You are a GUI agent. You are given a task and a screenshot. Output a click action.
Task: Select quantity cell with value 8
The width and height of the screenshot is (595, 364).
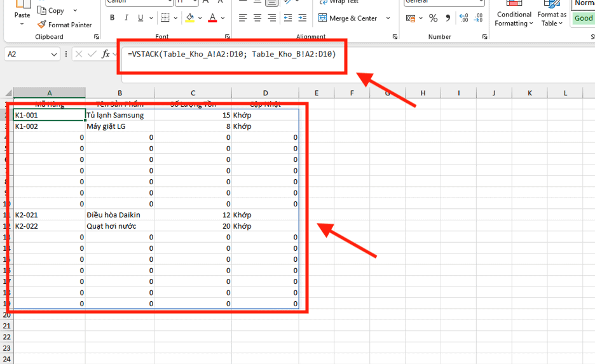click(x=193, y=126)
